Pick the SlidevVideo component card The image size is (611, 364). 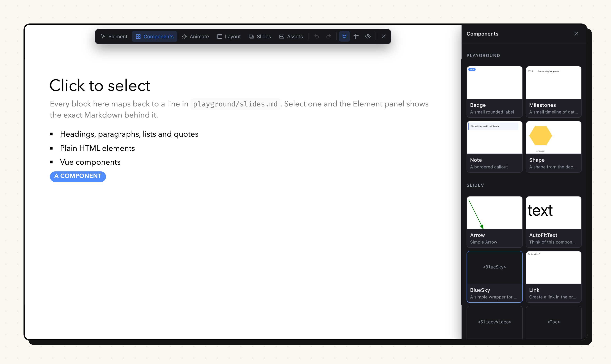coord(494,322)
